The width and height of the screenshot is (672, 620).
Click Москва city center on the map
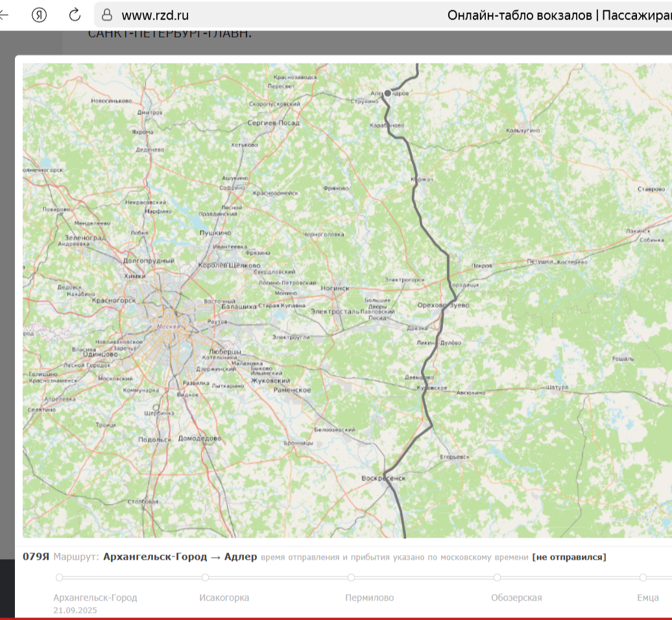(170, 326)
